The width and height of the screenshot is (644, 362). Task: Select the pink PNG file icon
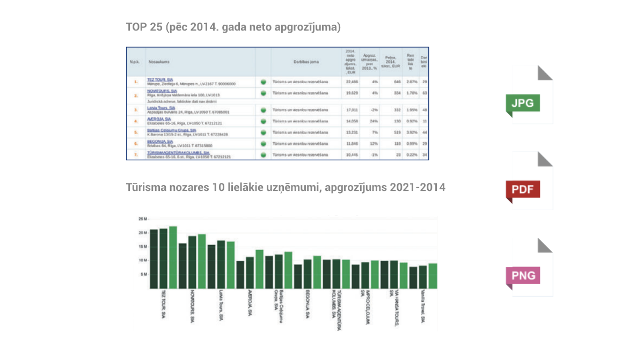tap(523, 276)
